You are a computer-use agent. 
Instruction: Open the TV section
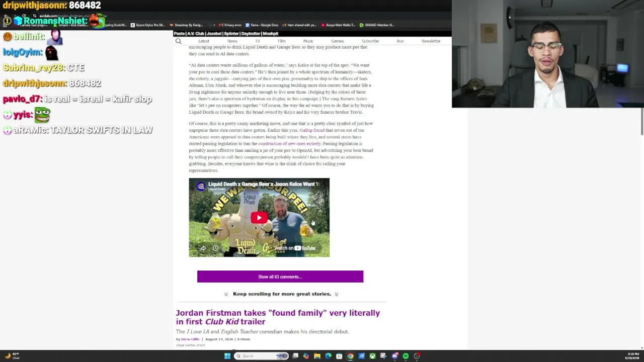point(258,41)
